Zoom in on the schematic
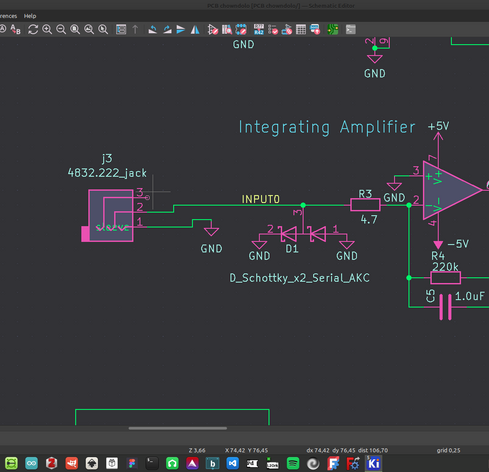 tap(47, 29)
